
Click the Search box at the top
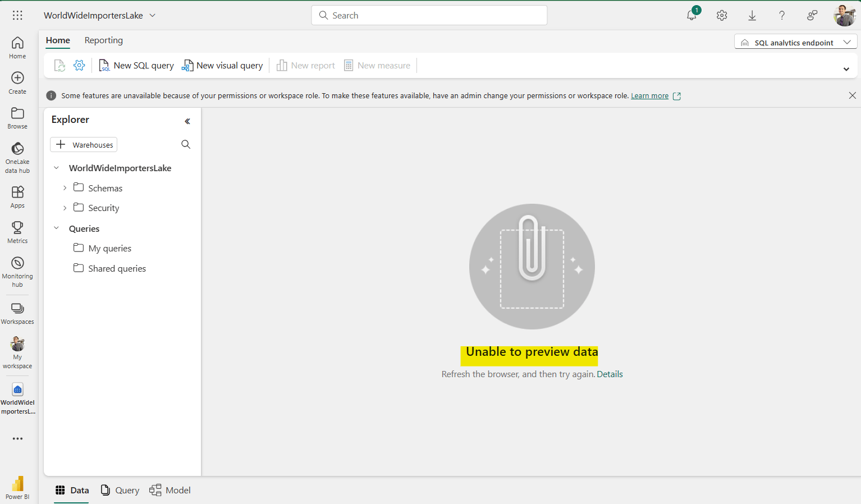pyautogui.click(x=429, y=15)
